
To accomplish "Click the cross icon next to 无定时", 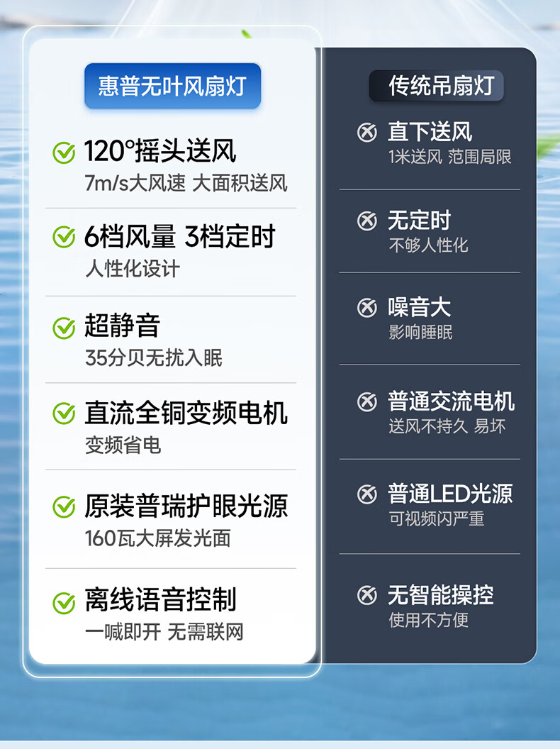I will [x=366, y=221].
